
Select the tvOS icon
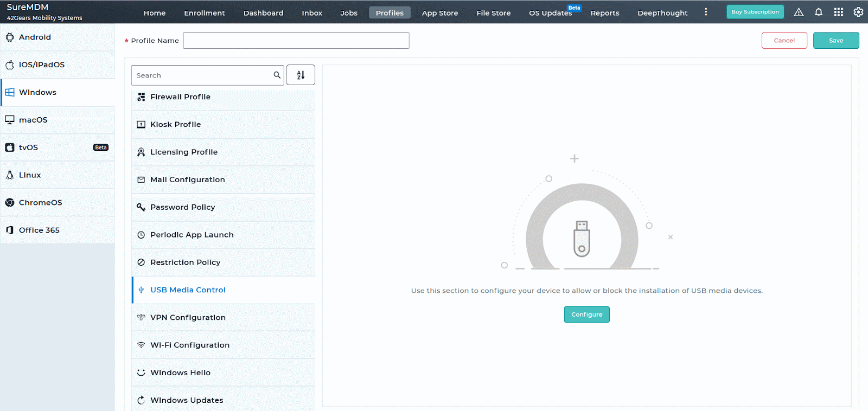coord(10,147)
